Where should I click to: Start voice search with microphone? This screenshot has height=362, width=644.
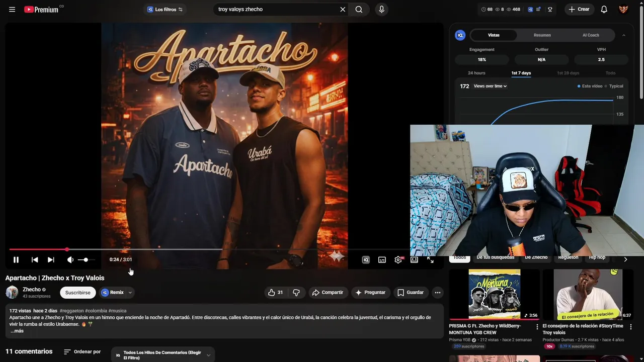point(381,9)
